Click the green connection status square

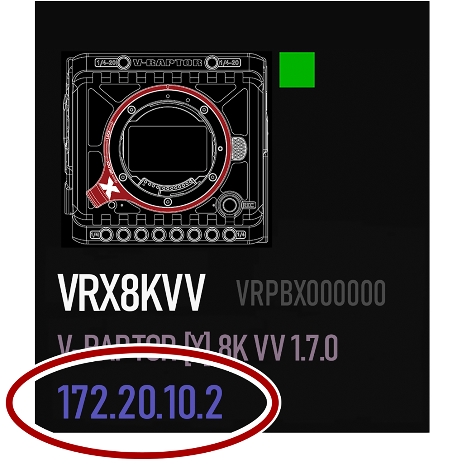tap(297, 70)
